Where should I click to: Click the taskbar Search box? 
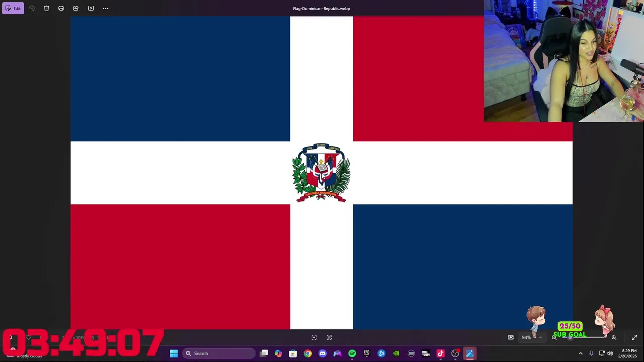pos(219,353)
